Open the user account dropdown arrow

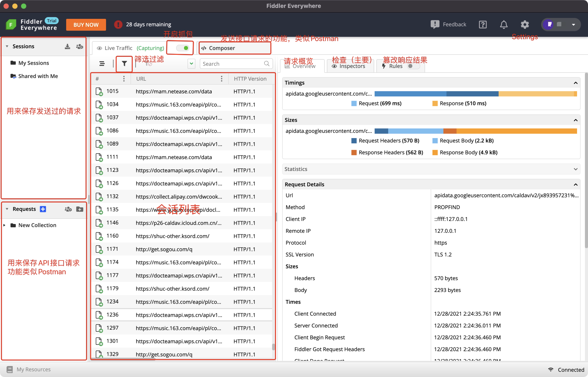coord(573,25)
